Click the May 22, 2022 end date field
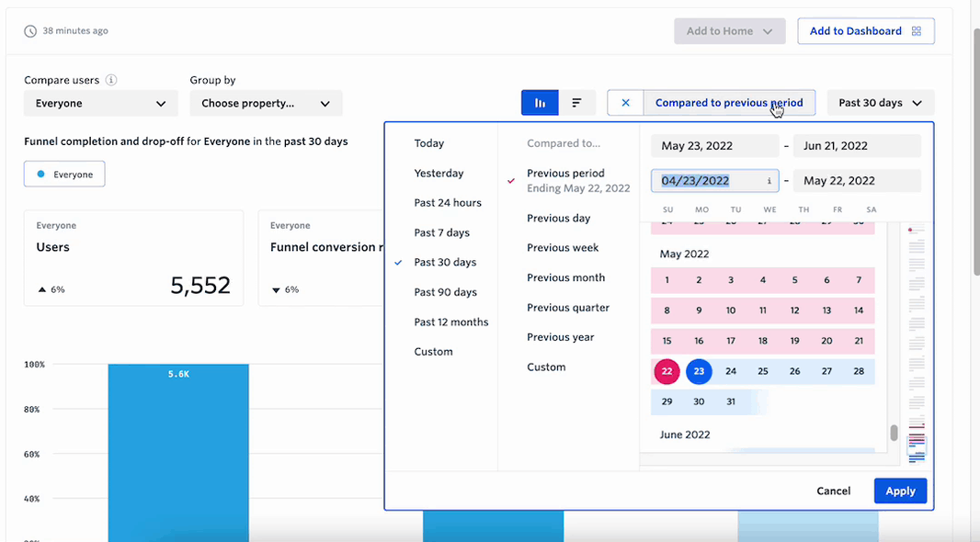 856,181
